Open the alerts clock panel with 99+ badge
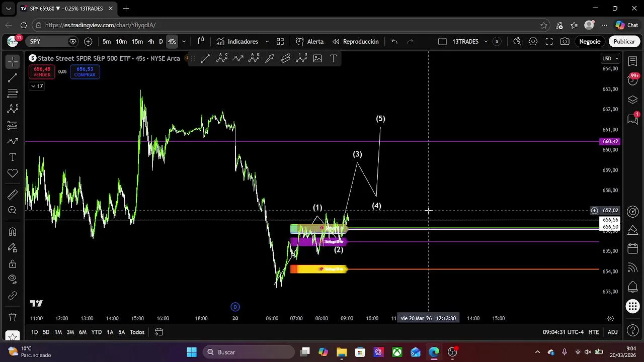 tap(633, 80)
